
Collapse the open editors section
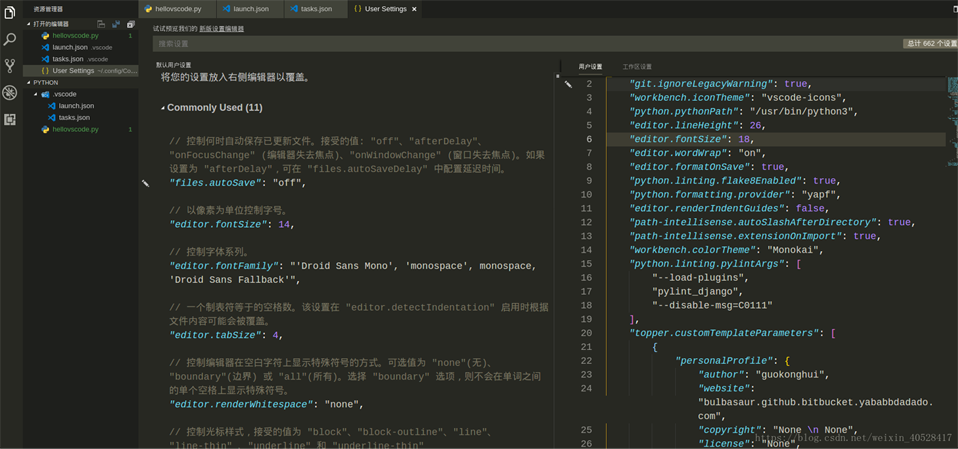(29, 24)
